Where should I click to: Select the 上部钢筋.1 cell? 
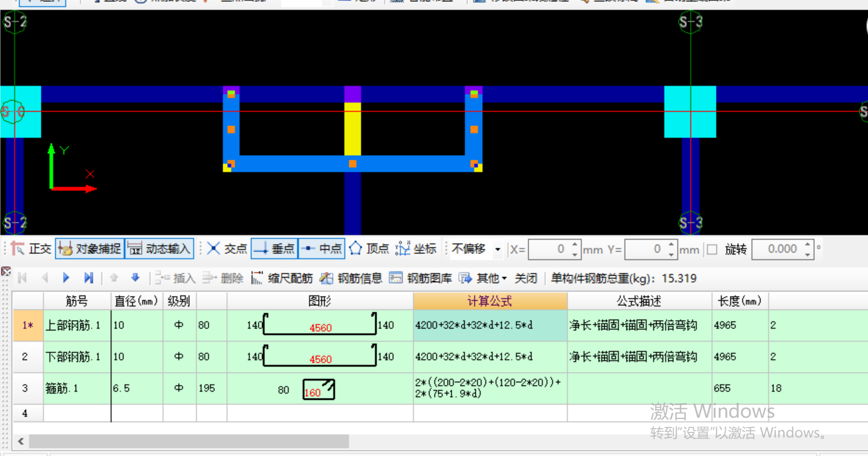tap(77, 325)
